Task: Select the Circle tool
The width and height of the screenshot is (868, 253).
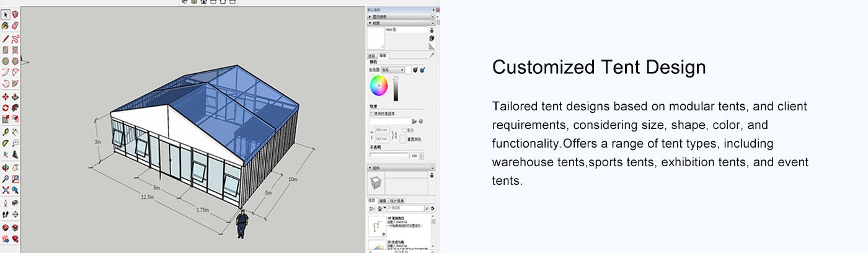Action: [6, 61]
